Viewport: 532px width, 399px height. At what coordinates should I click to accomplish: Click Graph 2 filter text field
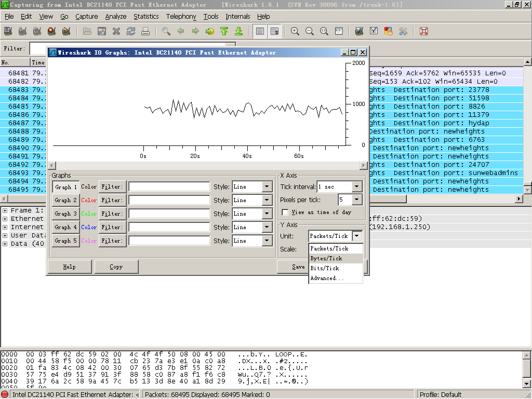tap(169, 200)
